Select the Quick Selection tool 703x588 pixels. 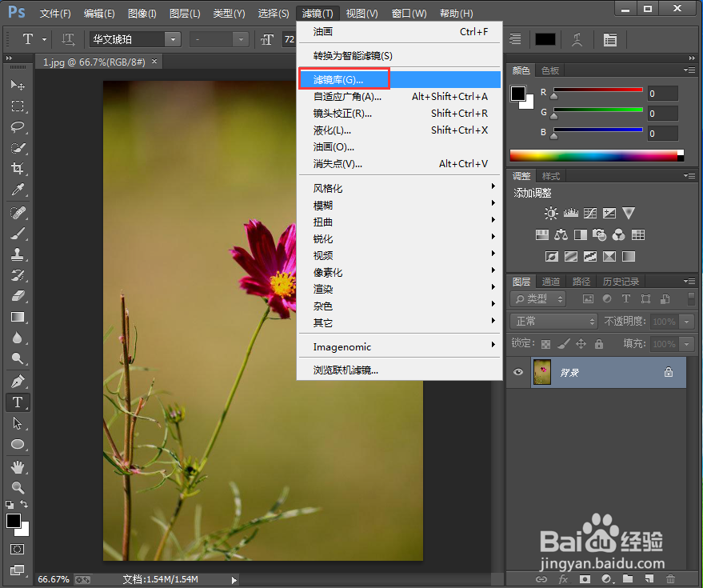pos(18,147)
